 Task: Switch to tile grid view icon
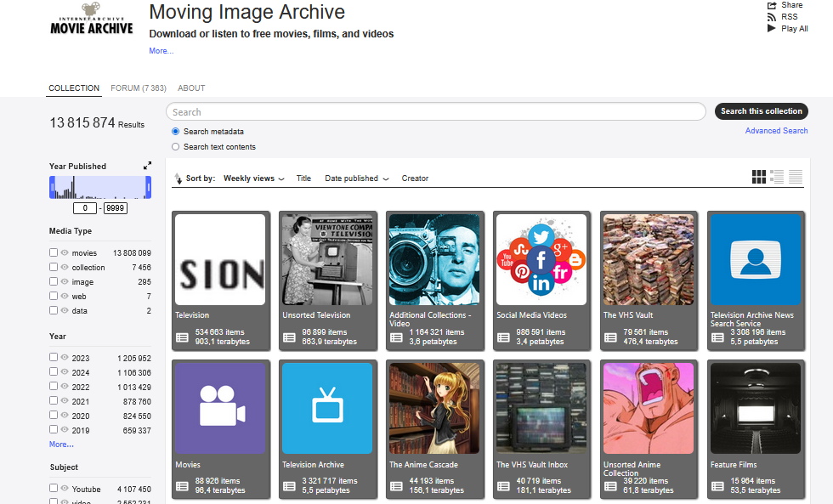[x=759, y=177]
